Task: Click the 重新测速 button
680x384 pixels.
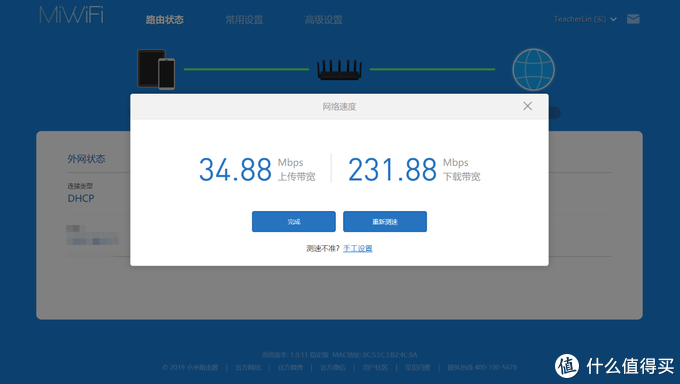Action: pyautogui.click(x=385, y=222)
